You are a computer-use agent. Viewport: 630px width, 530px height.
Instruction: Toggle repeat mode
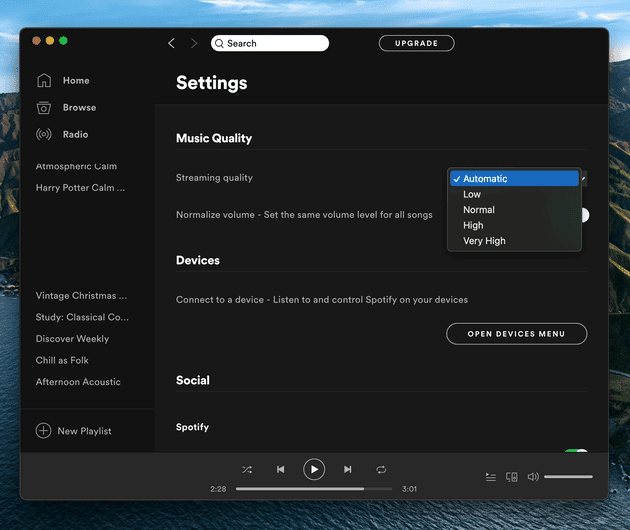click(x=381, y=469)
